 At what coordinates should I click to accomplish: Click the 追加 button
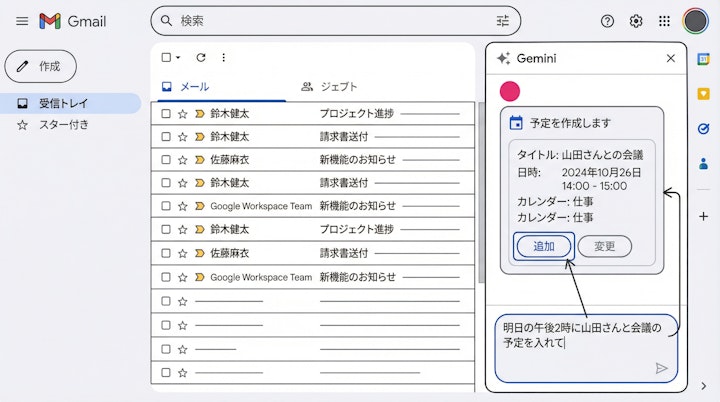pyautogui.click(x=544, y=246)
